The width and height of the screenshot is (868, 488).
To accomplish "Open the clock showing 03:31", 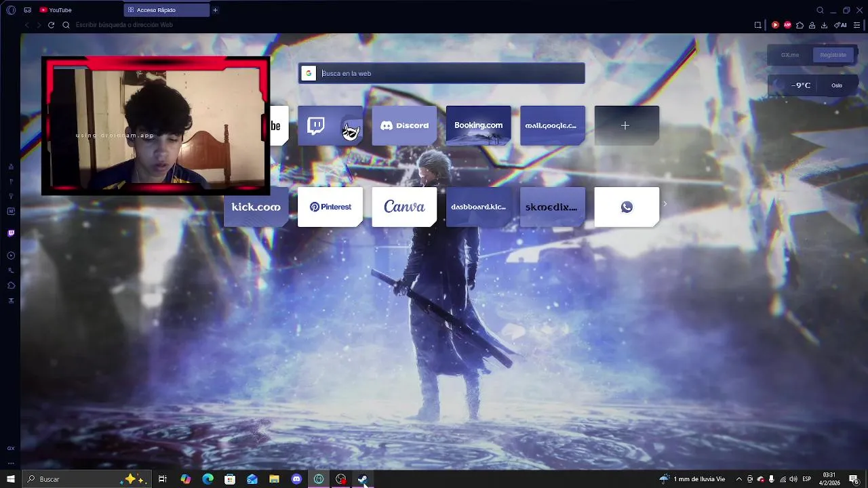I will tap(829, 479).
